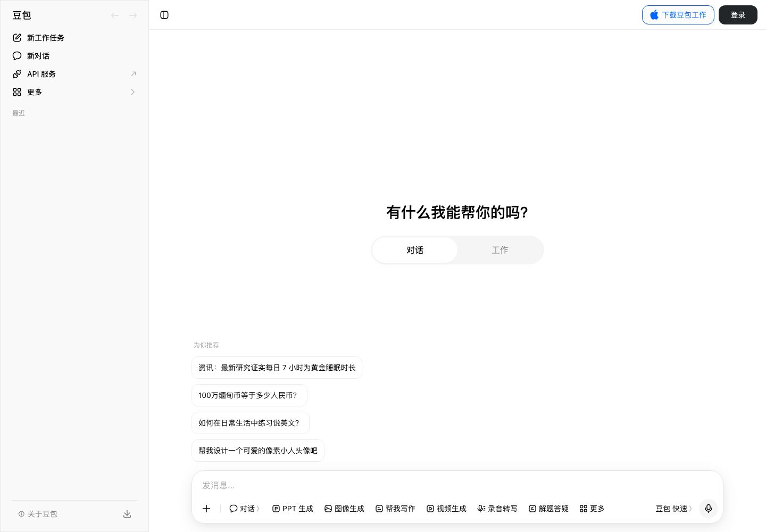Select suggestion 100万缅甸币等于多少人民币
This screenshot has width=766, height=532.
click(x=249, y=395)
